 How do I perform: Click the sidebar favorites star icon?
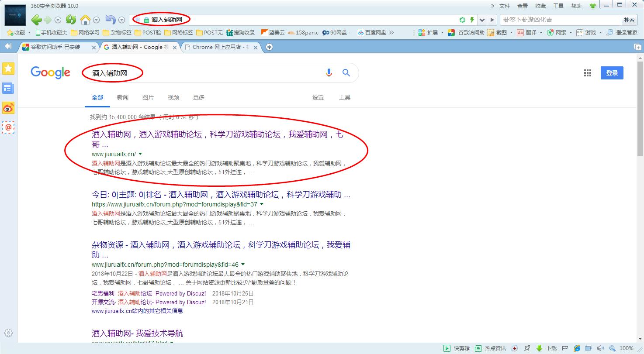(8, 69)
